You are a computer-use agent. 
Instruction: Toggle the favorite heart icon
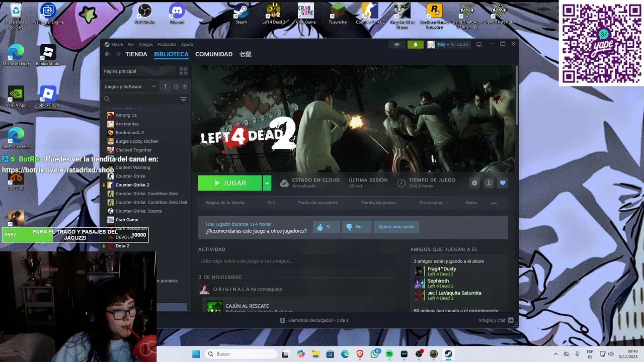pyautogui.click(x=502, y=183)
